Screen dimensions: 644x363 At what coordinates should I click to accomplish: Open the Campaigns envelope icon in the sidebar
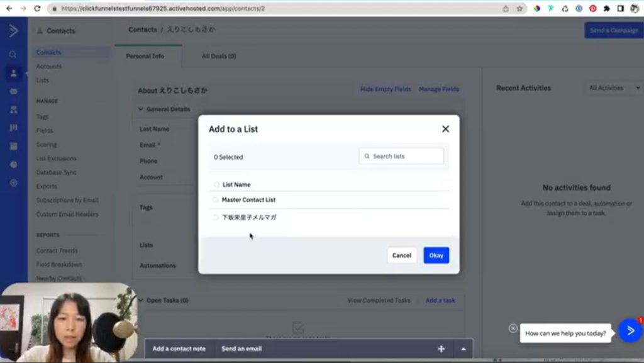pos(13,91)
